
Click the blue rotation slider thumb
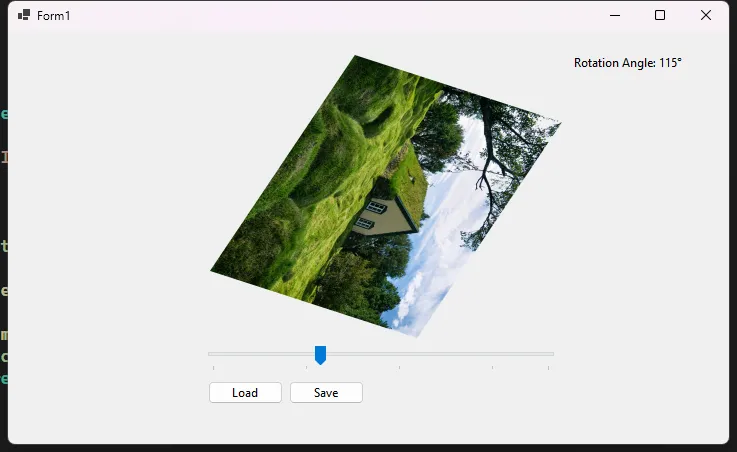click(320, 354)
